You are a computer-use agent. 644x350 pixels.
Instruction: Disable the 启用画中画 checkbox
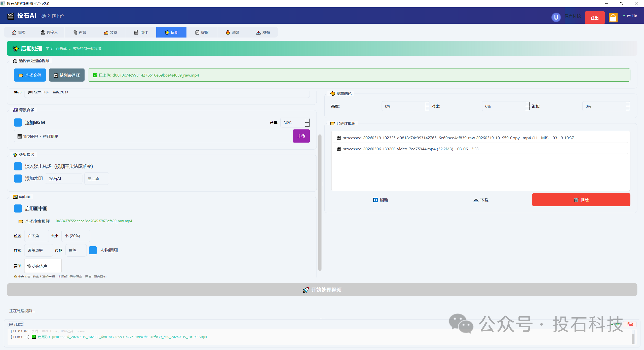coord(18,208)
